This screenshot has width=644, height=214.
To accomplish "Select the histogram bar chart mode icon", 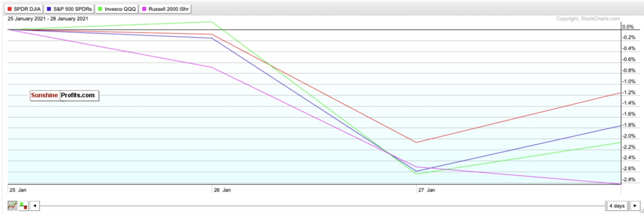I will 24,206.
